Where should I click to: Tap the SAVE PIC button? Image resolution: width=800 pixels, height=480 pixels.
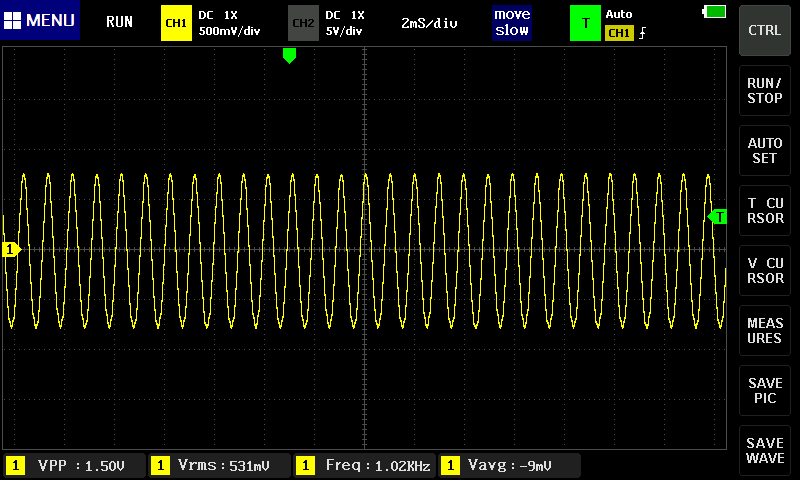point(764,391)
